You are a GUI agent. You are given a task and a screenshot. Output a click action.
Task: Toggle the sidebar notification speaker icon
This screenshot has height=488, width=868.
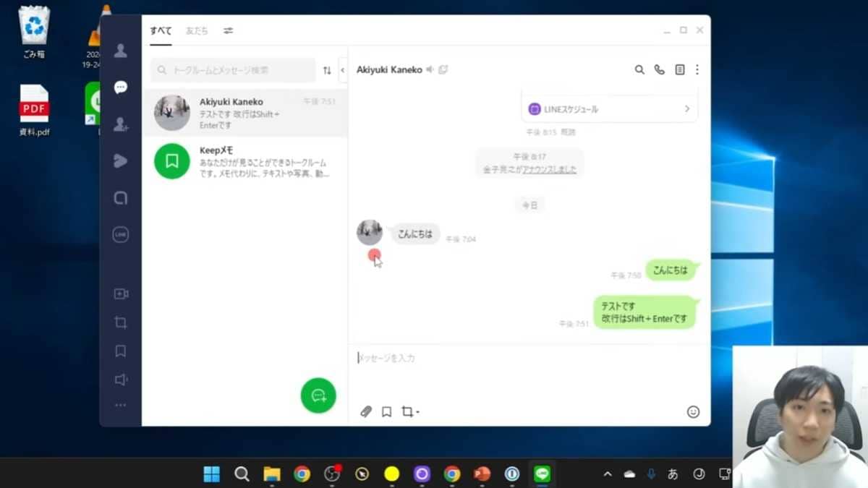(x=121, y=380)
